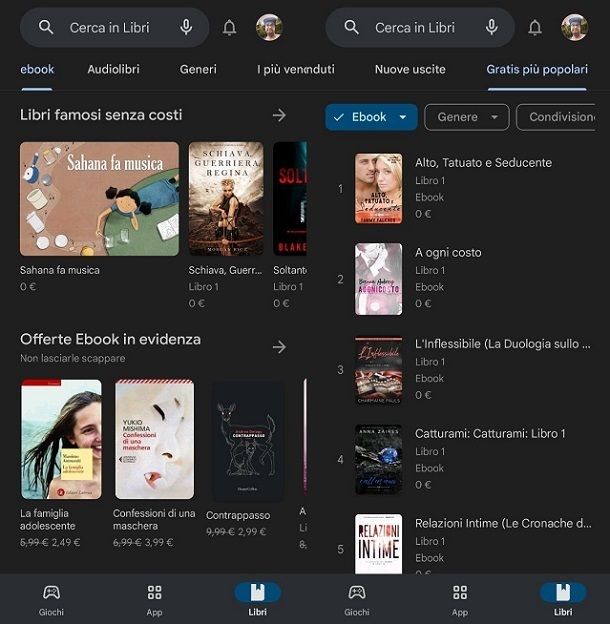Open Contrappasso book cover
Image resolution: width=610 pixels, height=624 pixels.
click(x=248, y=441)
